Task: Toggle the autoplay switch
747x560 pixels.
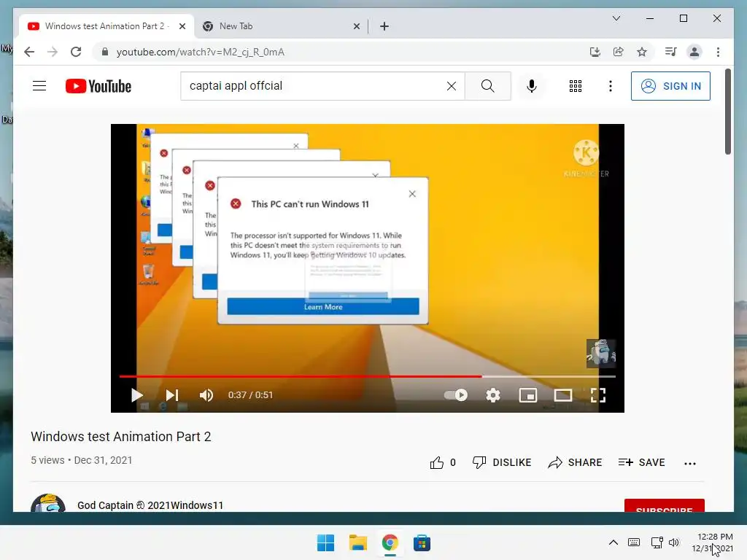Action: point(456,394)
